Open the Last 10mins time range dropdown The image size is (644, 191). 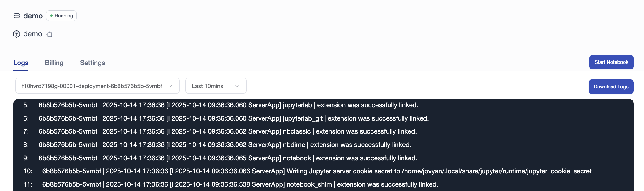[216, 86]
